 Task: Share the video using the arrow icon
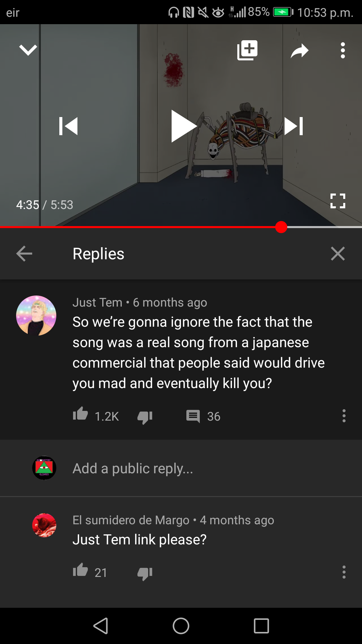coord(300,51)
